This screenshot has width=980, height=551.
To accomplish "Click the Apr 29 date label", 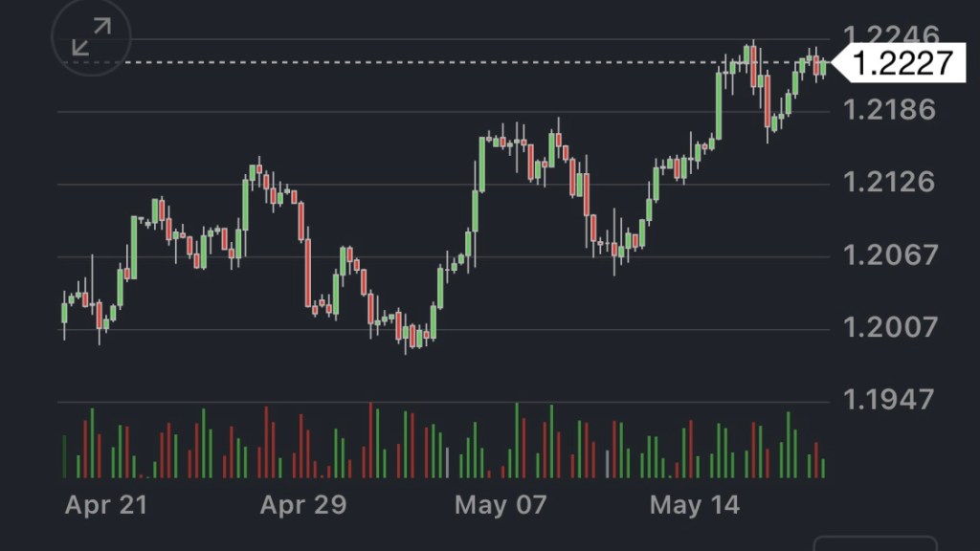I will pos(302,505).
